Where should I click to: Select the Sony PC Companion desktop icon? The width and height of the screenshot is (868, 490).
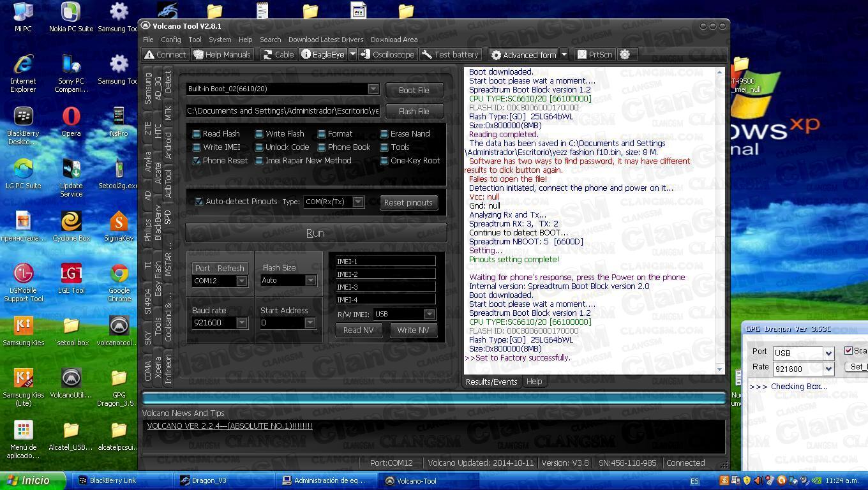[x=71, y=73]
